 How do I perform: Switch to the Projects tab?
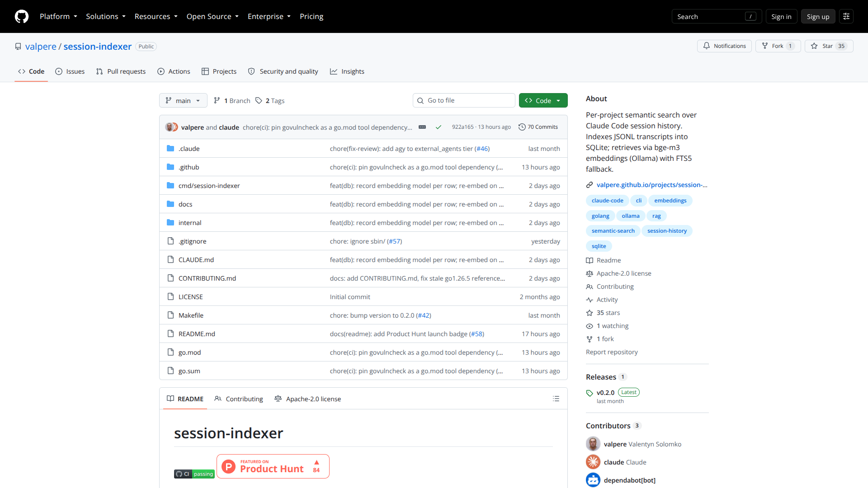(219, 71)
